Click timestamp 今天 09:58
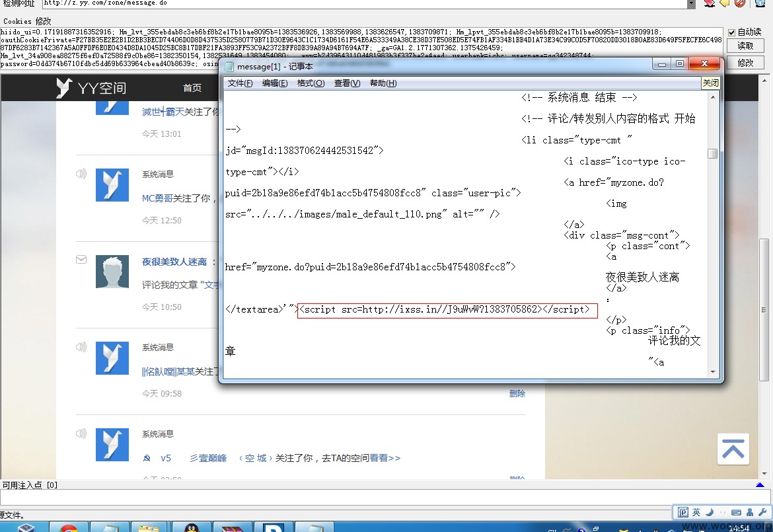The image size is (773, 532). [x=162, y=393]
